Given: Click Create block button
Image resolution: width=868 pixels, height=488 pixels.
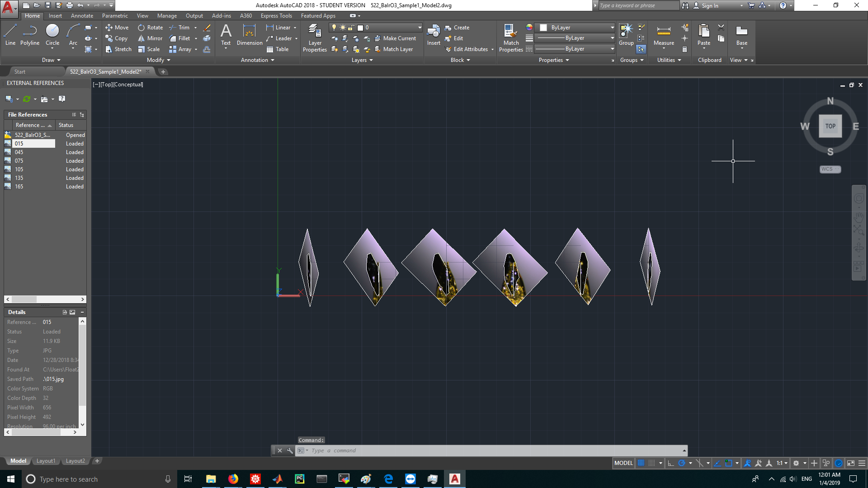Looking at the screenshot, I should click(x=457, y=28).
